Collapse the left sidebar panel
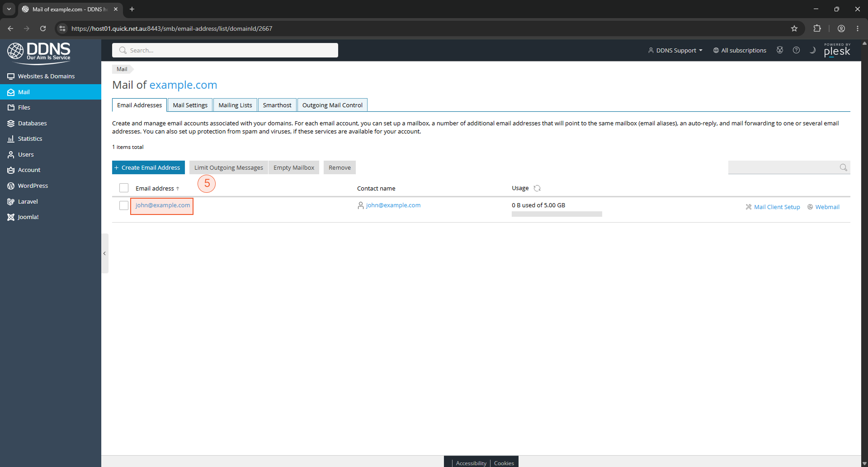868x467 pixels. tap(105, 253)
